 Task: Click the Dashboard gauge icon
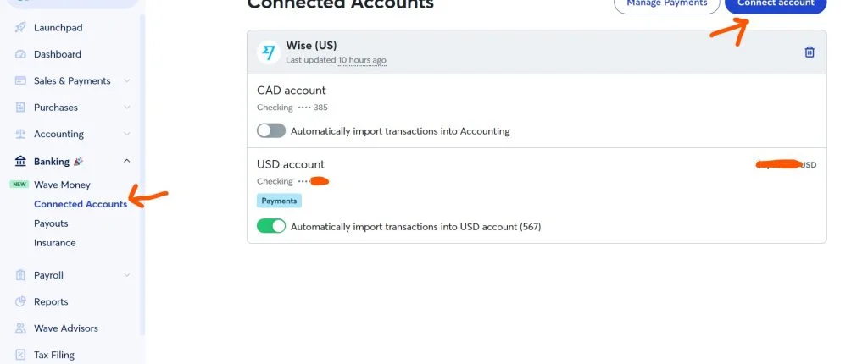coord(20,54)
